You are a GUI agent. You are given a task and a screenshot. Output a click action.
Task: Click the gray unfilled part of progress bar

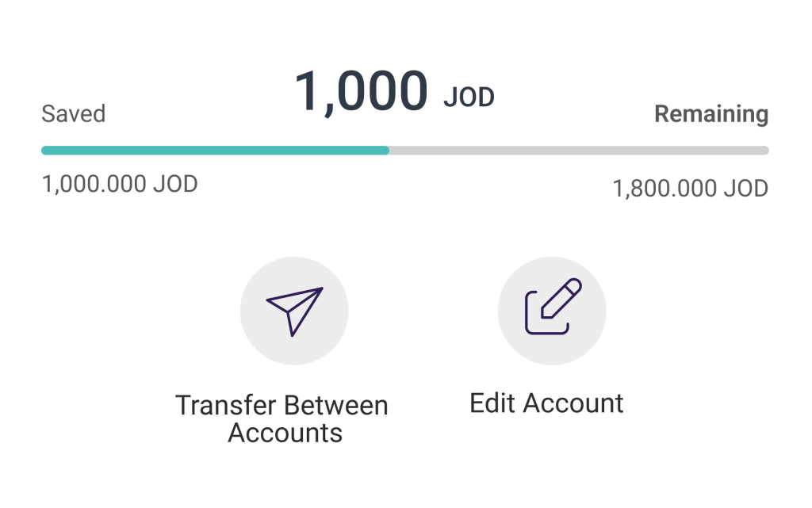pos(579,151)
